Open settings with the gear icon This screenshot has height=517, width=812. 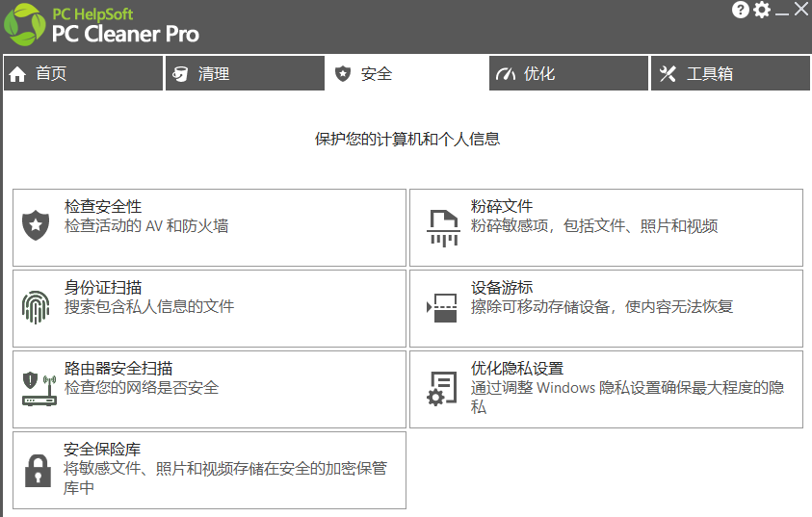click(762, 10)
